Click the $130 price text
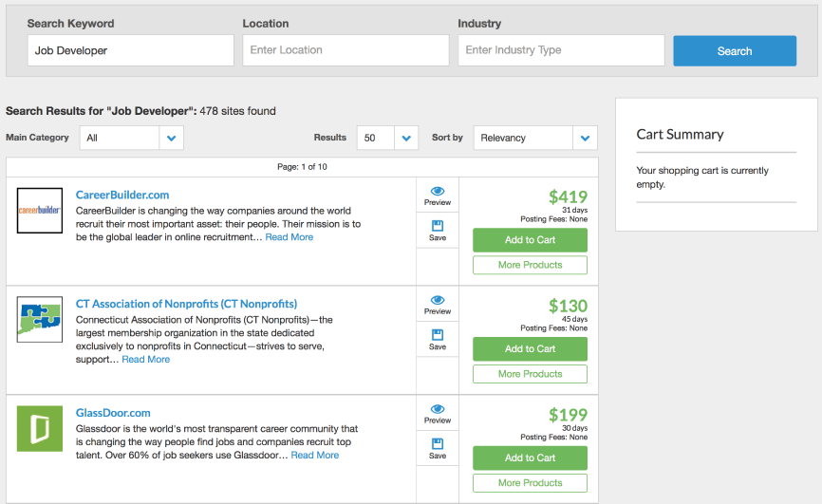The image size is (822, 504). click(x=568, y=307)
